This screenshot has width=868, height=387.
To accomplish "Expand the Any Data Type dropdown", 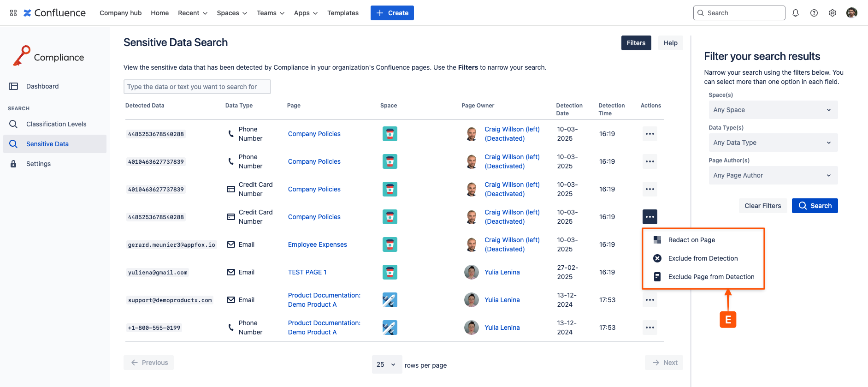I will coord(773,143).
